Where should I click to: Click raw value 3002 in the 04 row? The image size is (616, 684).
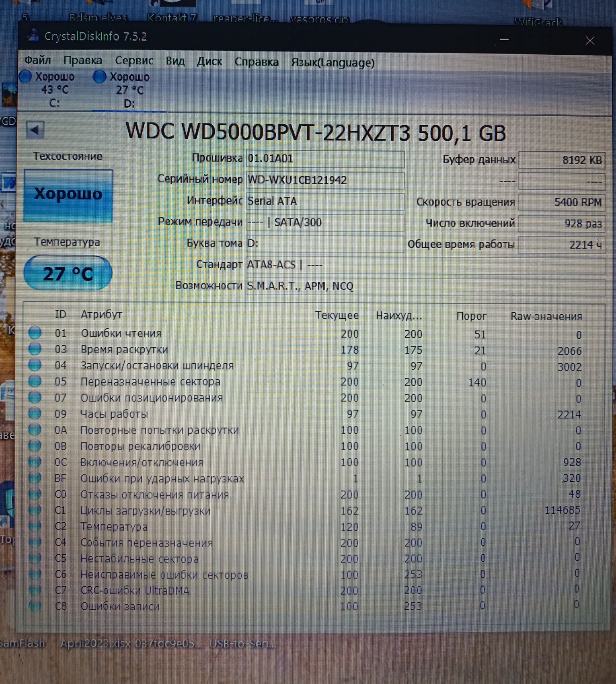click(x=569, y=367)
